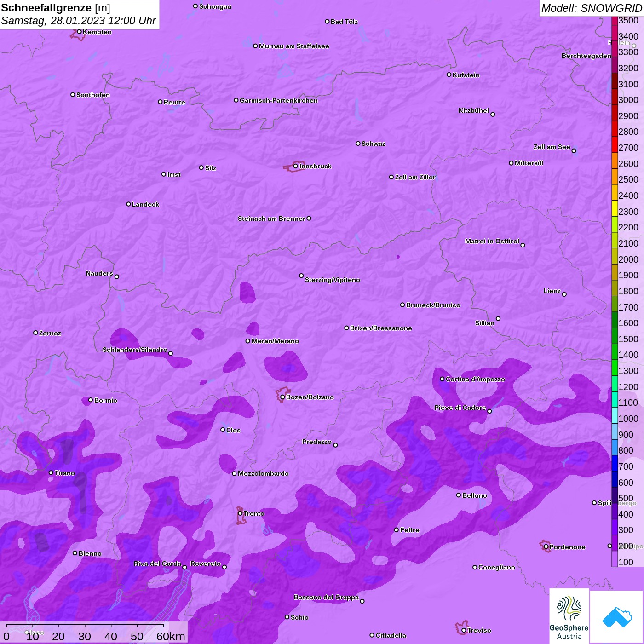Click the 'Meran/Merano' map label
The image size is (644, 644).
pyautogui.click(x=275, y=341)
